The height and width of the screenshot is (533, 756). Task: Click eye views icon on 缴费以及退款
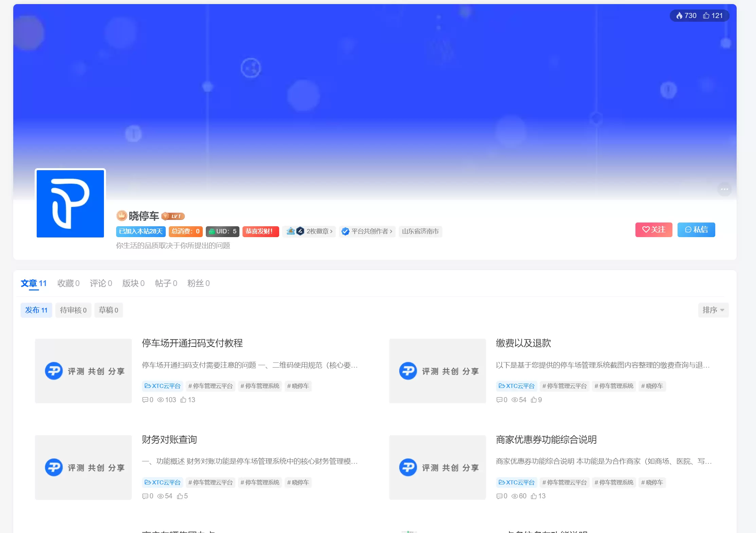[x=515, y=400]
